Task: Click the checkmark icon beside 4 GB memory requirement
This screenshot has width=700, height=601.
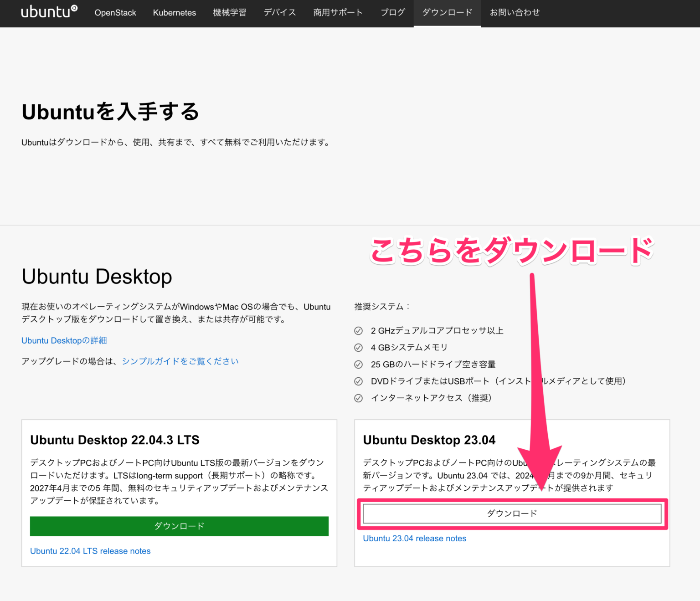Action: pos(359,347)
